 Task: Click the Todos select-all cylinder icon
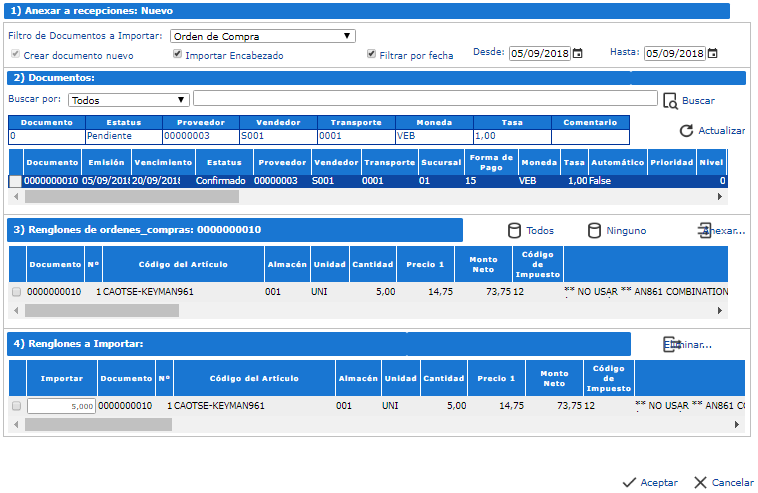pyautogui.click(x=515, y=231)
